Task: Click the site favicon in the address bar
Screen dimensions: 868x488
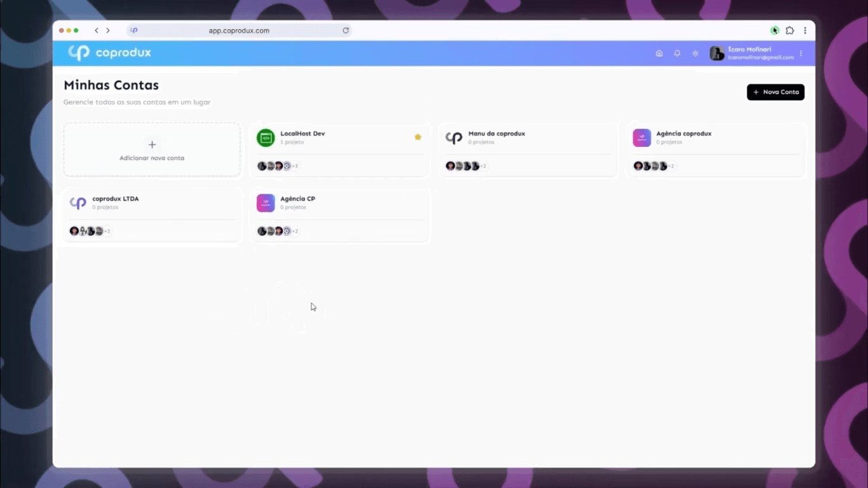Action: pyautogui.click(x=134, y=30)
